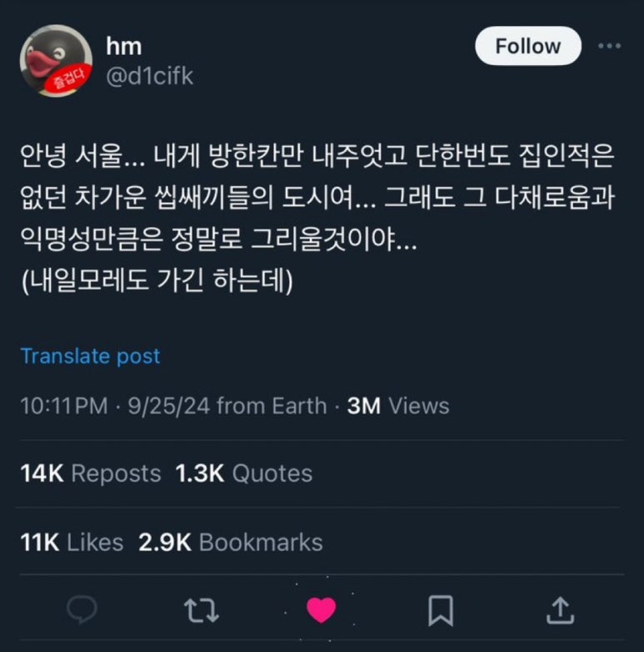Screen dimensions: 644x652
Task: Show the 11K Likes count details
Action: [72, 542]
